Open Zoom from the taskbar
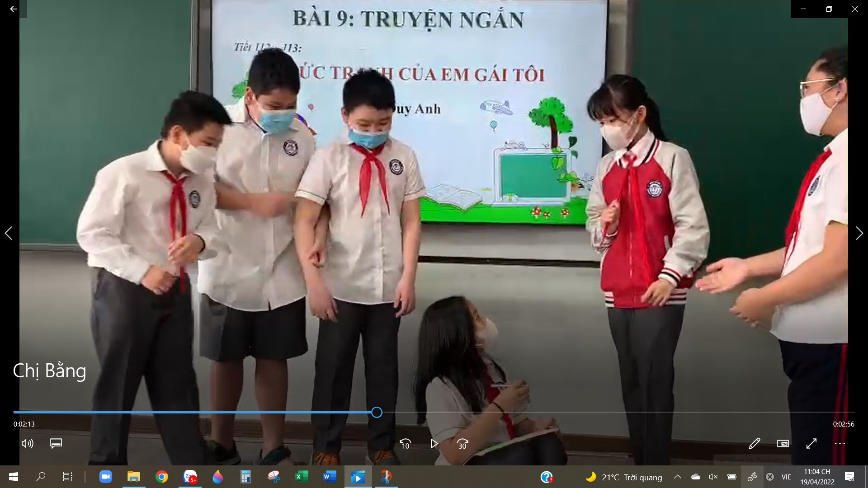Image resolution: width=868 pixels, height=488 pixels. (105, 477)
